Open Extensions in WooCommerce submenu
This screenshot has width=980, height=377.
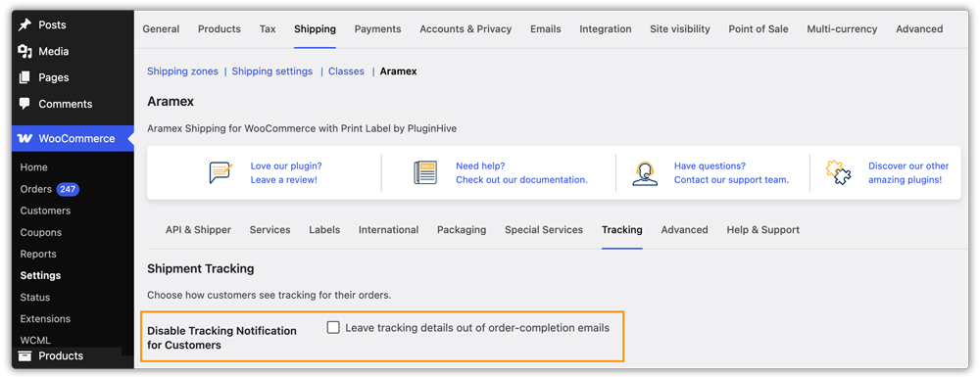pos(45,318)
